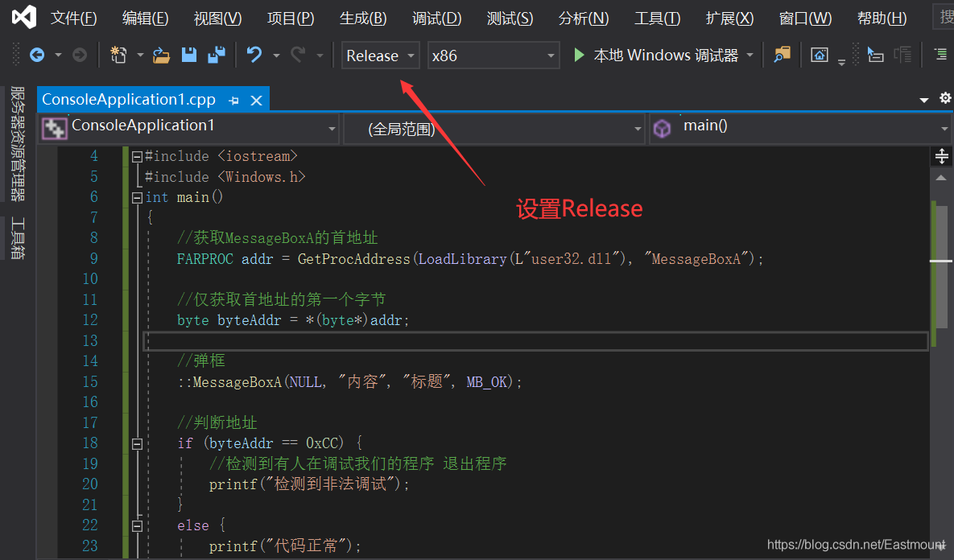Collapse the #include block on line 4
Viewport: 954px width, 560px height.
pos(137,157)
